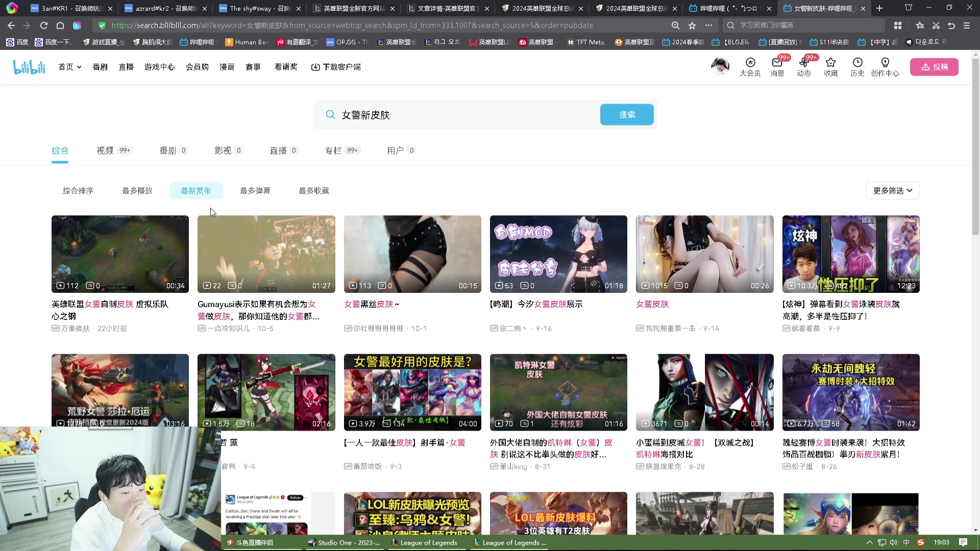Image resolution: width=980 pixels, height=551 pixels.
Task: Click uploader name 番茄喷饭
Action: coord(367,466)
